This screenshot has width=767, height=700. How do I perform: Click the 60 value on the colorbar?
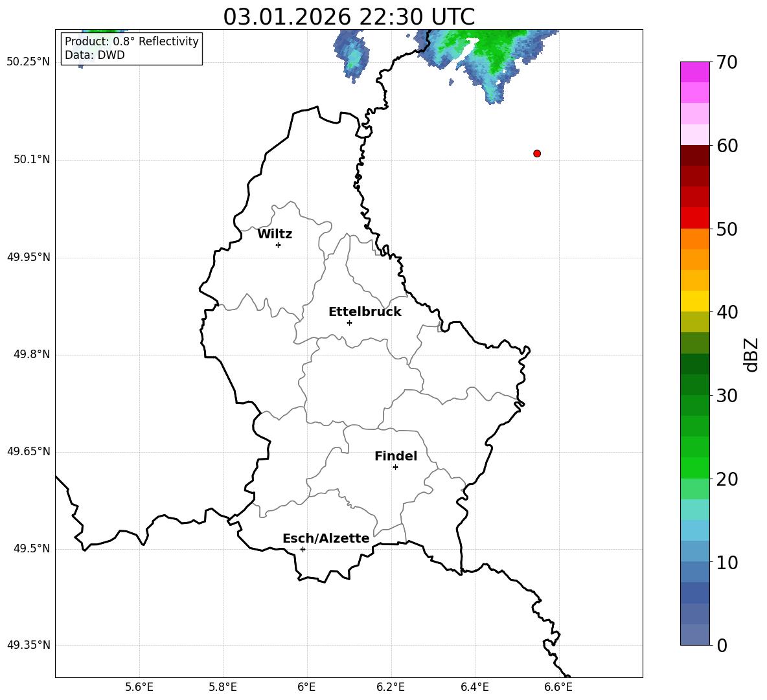727,146
